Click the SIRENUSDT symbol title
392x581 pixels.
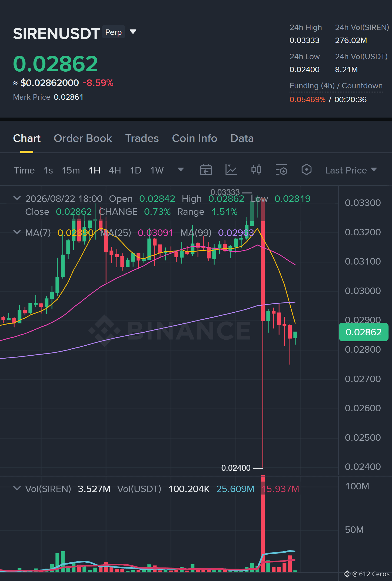pyautogui.click(x=57, y=34)
